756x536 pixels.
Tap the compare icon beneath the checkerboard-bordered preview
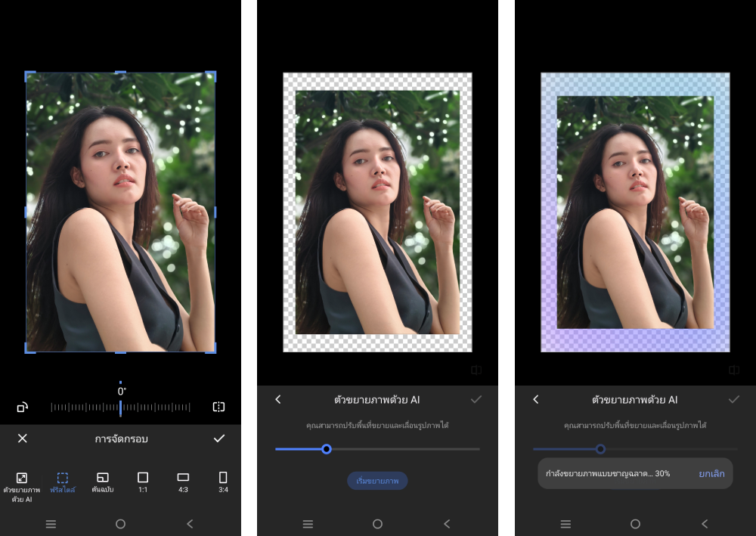pyautogui.click(x=476, y=370)
